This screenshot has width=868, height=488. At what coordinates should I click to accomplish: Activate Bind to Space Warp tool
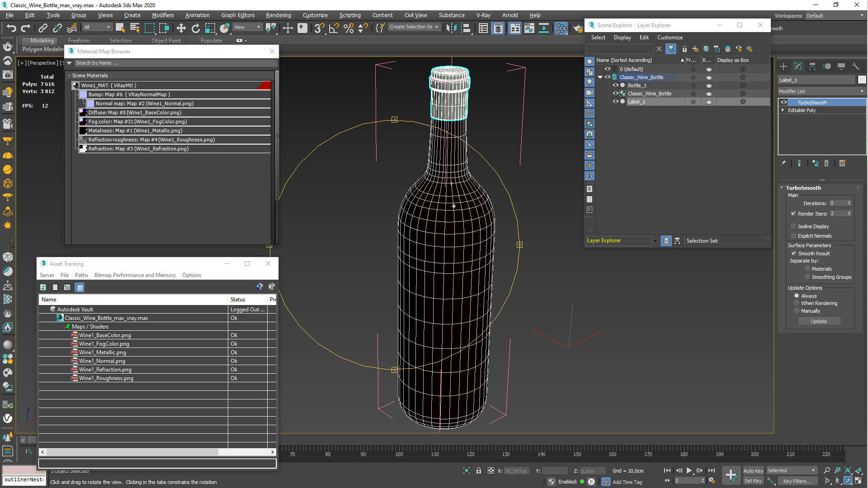point(72,28)
